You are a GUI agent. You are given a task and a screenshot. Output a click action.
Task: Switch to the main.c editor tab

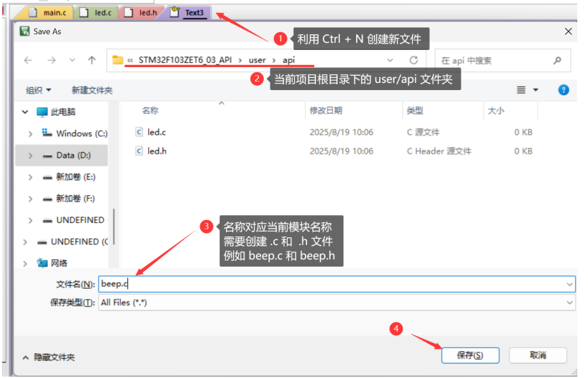[48, 13]
